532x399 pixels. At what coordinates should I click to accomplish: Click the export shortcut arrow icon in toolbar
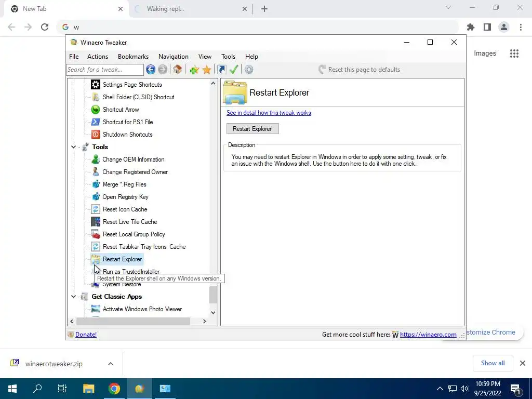pos(221,70)
